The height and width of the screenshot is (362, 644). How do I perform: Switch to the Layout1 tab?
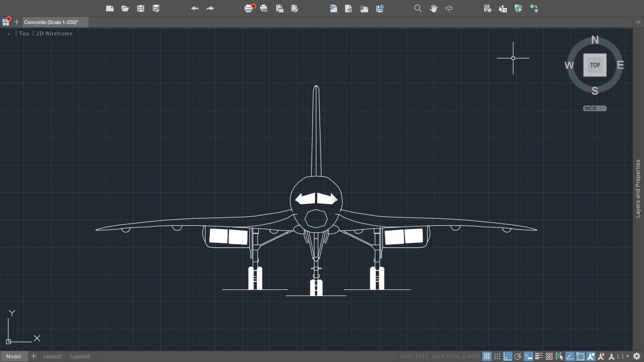tap(52, 356)
